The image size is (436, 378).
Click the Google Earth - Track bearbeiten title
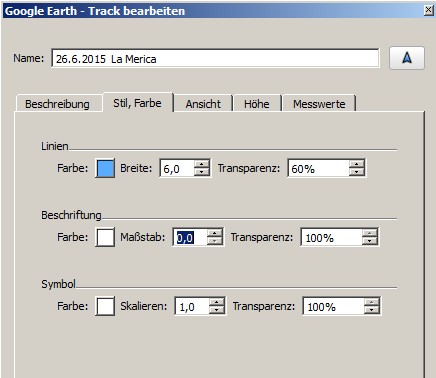pyautogui.click(x=95, y=11)
